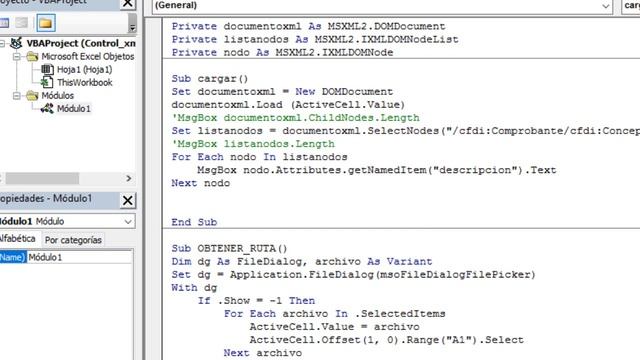
Task: Click 'Private nodo As MSXML2.IXMLDOMNode' line
Action: point(282,53)
